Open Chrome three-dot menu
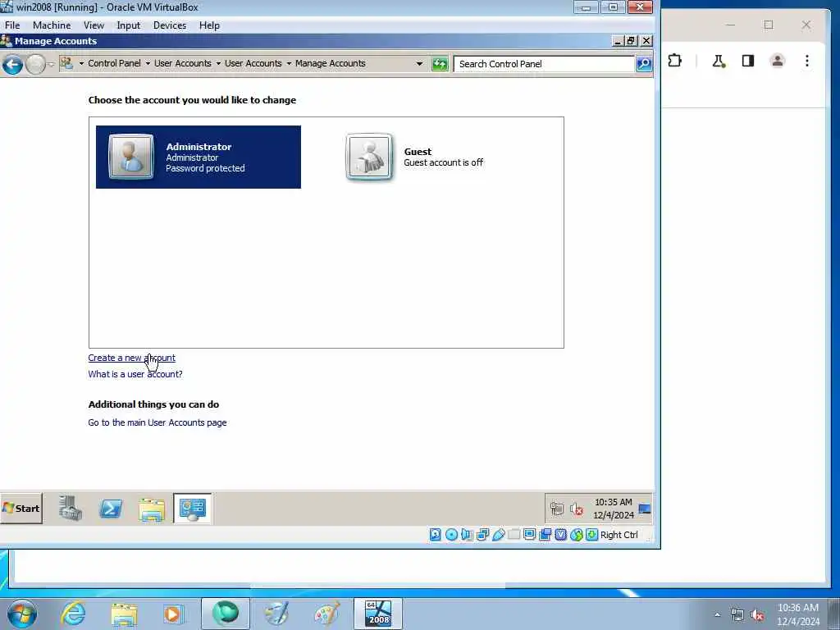This screenshot has height=630, width=840. [x=807, y=61]
